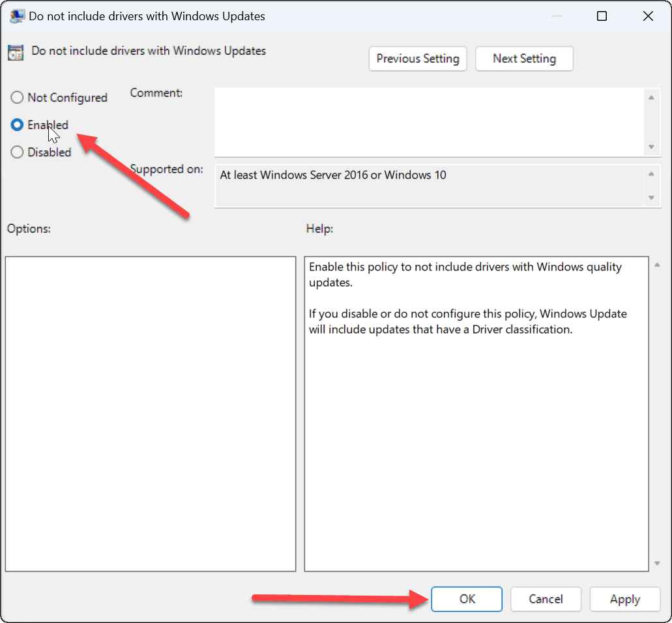Image resolution: width=672 pixels, height=623 pixels.
Task: Click the Help pane scroll down arrow
Action: click(657, 563)
